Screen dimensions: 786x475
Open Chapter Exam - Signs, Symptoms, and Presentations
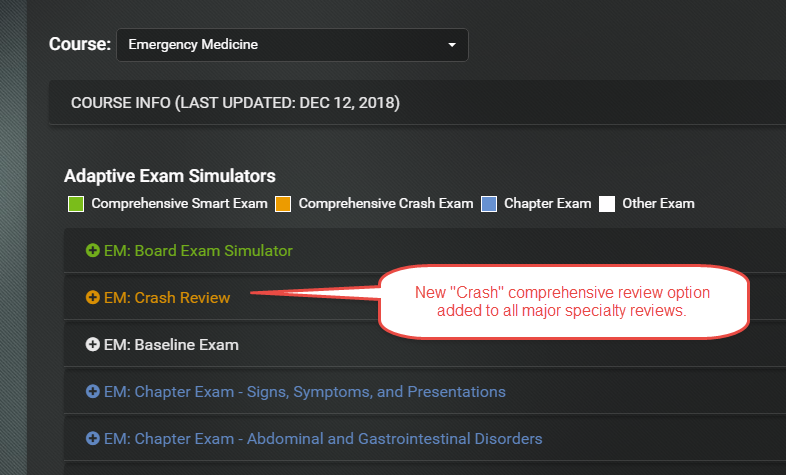305,392
